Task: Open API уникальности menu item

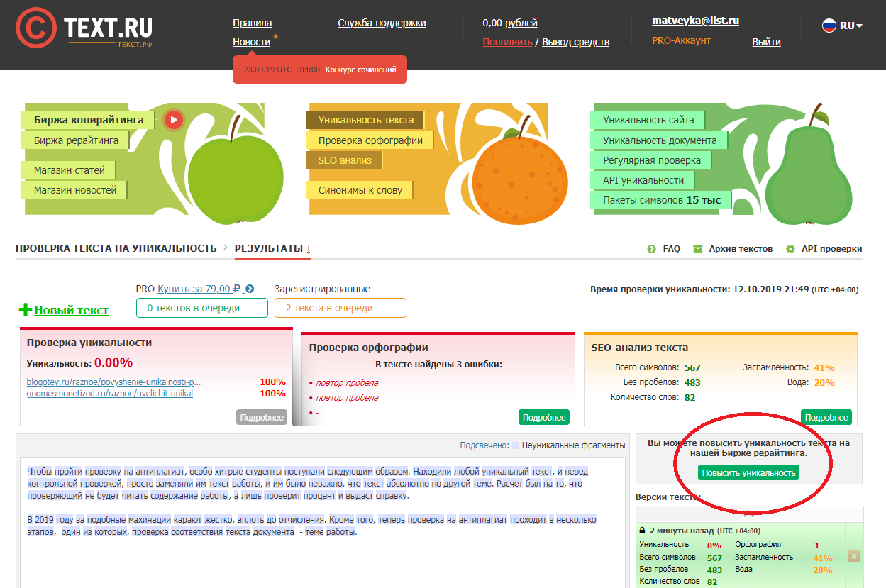Action: (643, 180)
